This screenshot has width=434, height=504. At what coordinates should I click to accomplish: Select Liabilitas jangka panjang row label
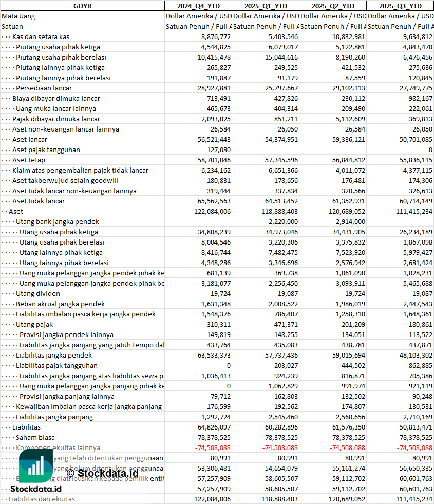click(54, 417)
